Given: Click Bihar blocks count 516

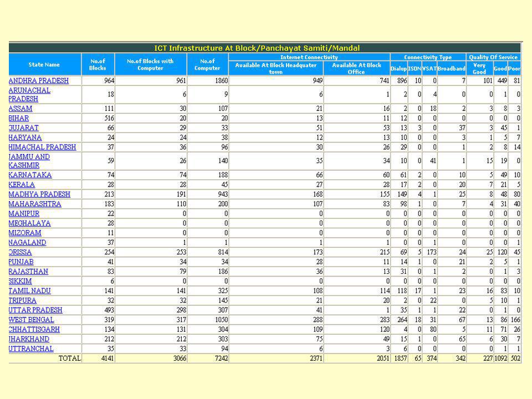Looking at the screenshot, I should click(x=109, y=118).
